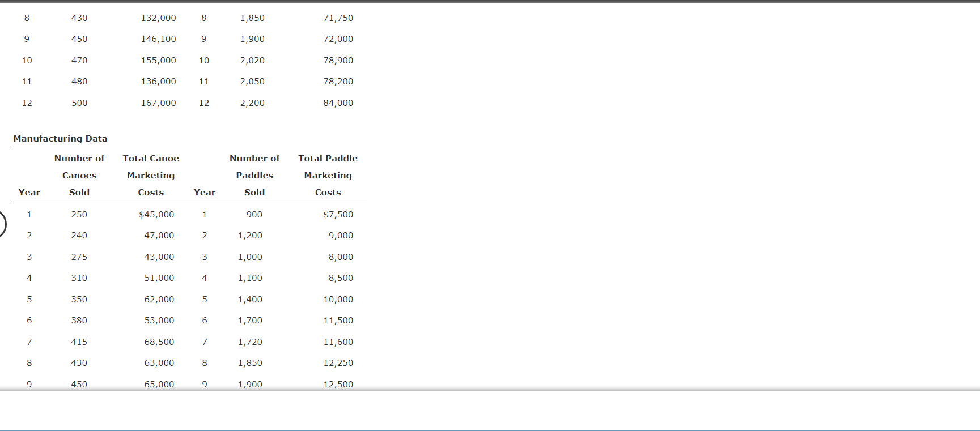Click the 8,500 paddle marketing cost
The width and height of the screenshot is (980, 431).
coord(341,278)
